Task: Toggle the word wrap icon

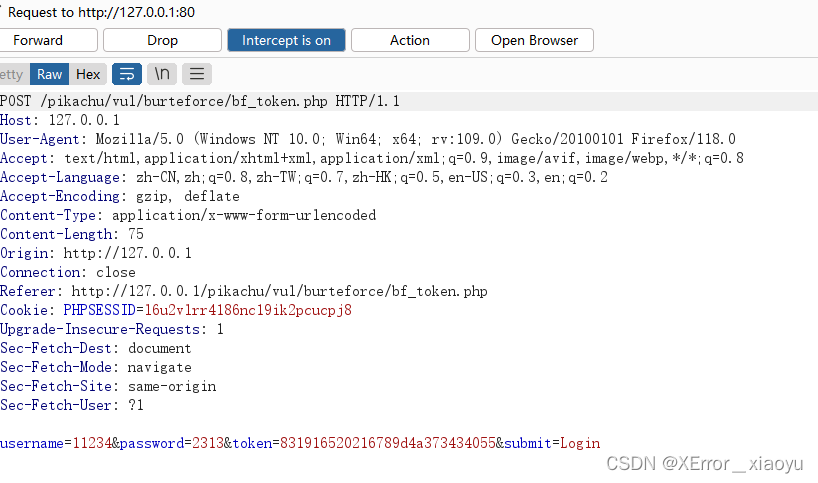Action: pos(126,74)
